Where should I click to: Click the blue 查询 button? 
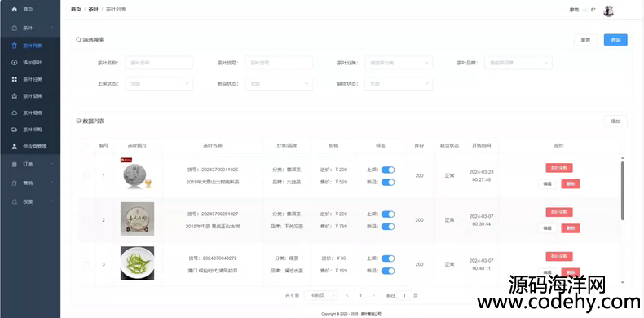pos(615,40)
